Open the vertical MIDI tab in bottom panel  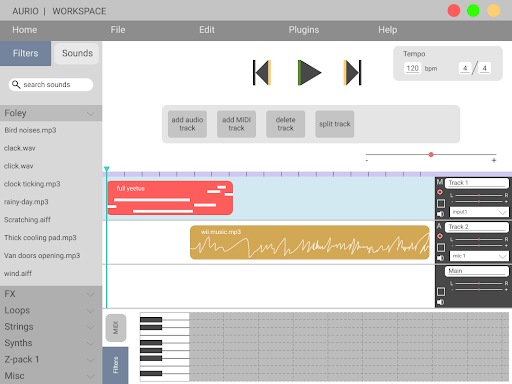coord(116,328)
